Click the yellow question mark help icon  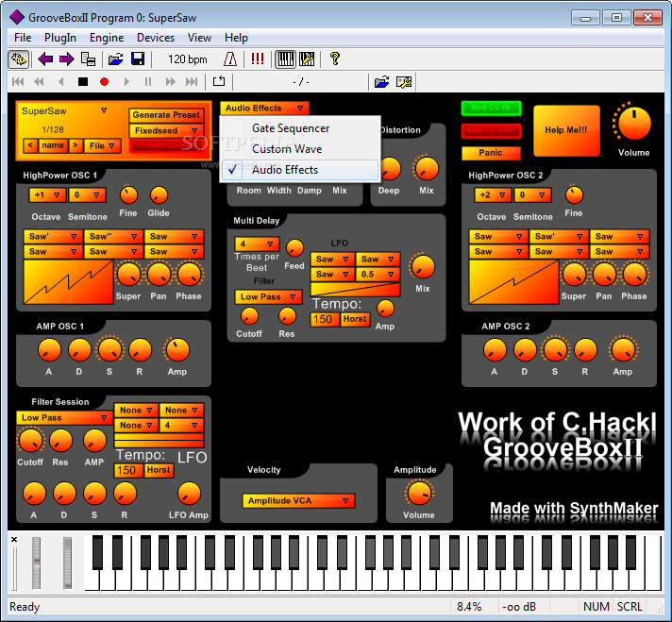pos(335,59)
